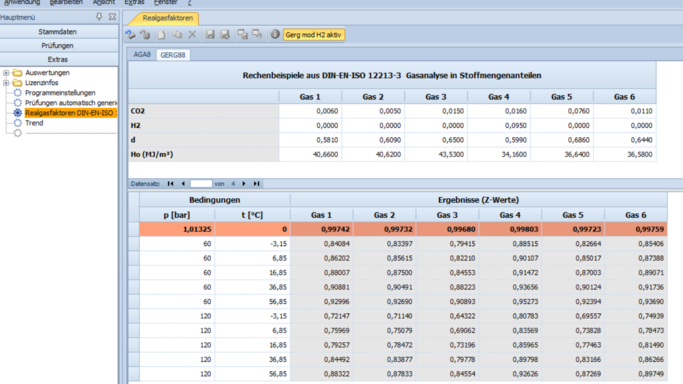
Task: Click the info icon in toolbar
Action: [275, 34]
